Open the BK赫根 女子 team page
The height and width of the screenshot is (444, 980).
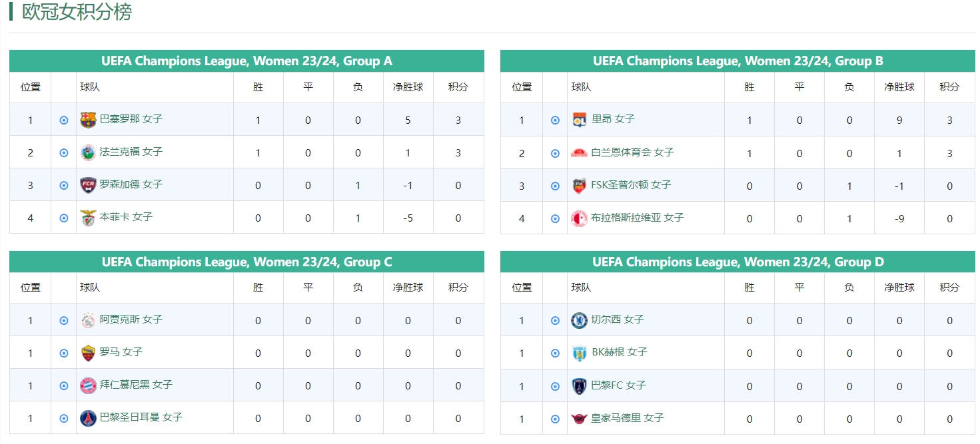(x=619, y=352)
